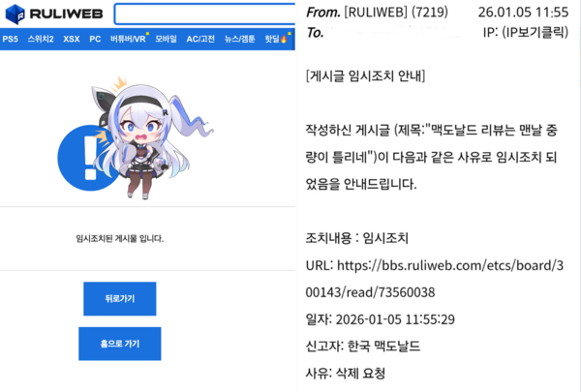581x392 pixels.
Task: Open the PC menu tab
Action: click(95, 39)
